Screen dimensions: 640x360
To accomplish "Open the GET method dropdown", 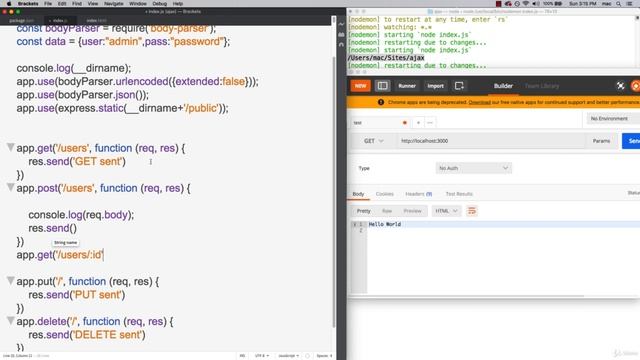I will (373, 141).
